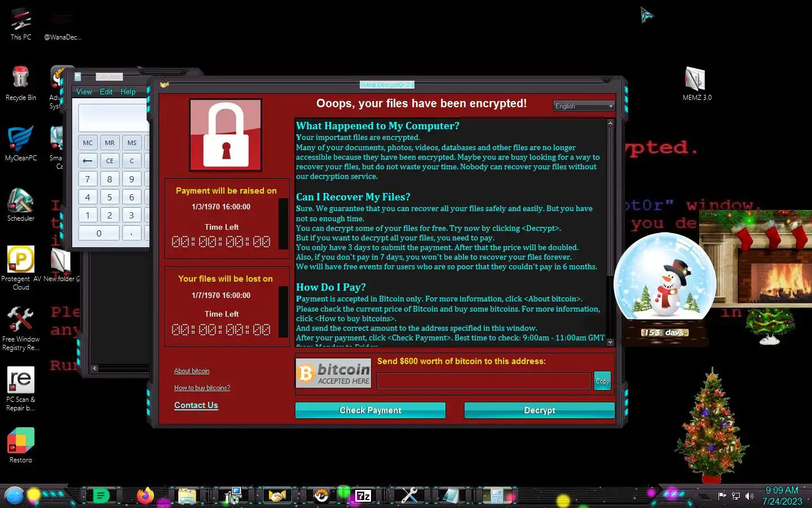Image resolution: width=812 pixels, height=508 pixels.
Task: Select the Restoro desktop icon
Action: 21,445
